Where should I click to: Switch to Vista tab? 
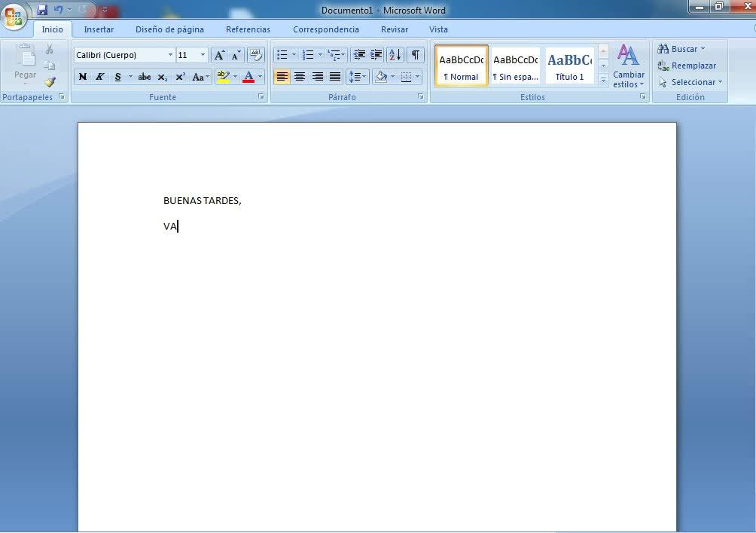coord(438,29)
